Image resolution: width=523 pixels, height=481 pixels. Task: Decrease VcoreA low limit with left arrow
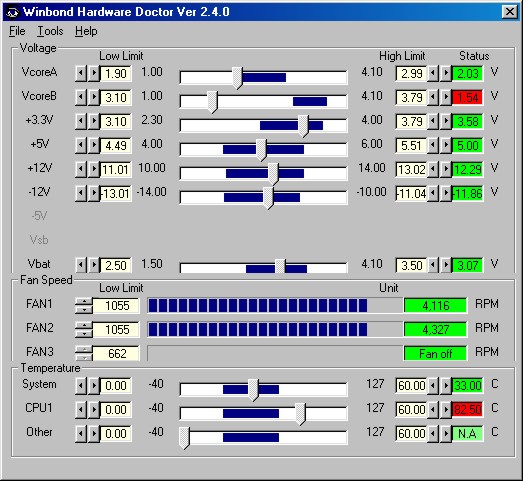[81, 73]
